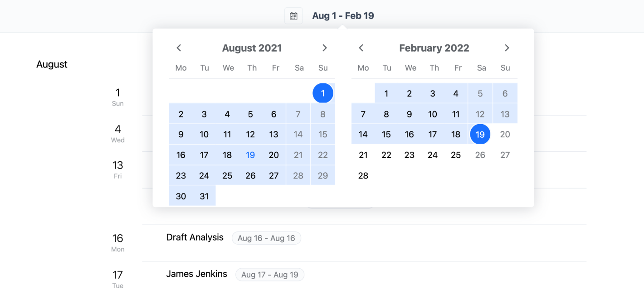Viewport: 644px width, 290px height.
Task: Go to previous month from August 2021
Action: 179,48
